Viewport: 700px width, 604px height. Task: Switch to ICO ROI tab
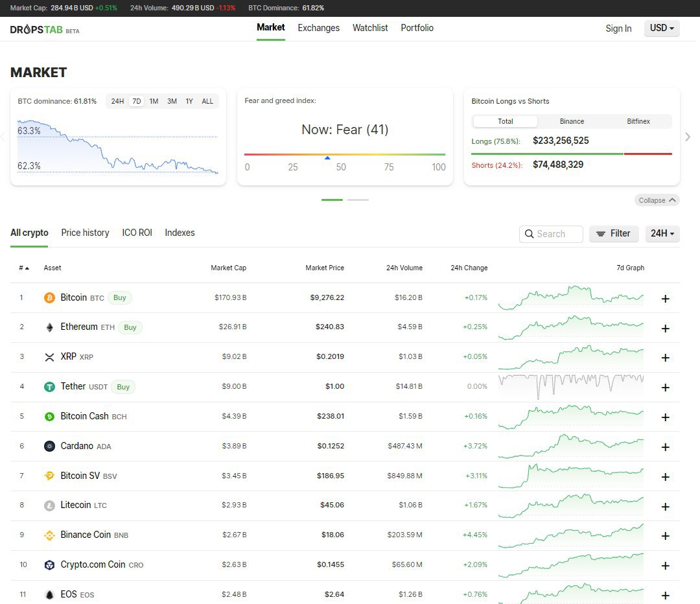tap(137, 233)
